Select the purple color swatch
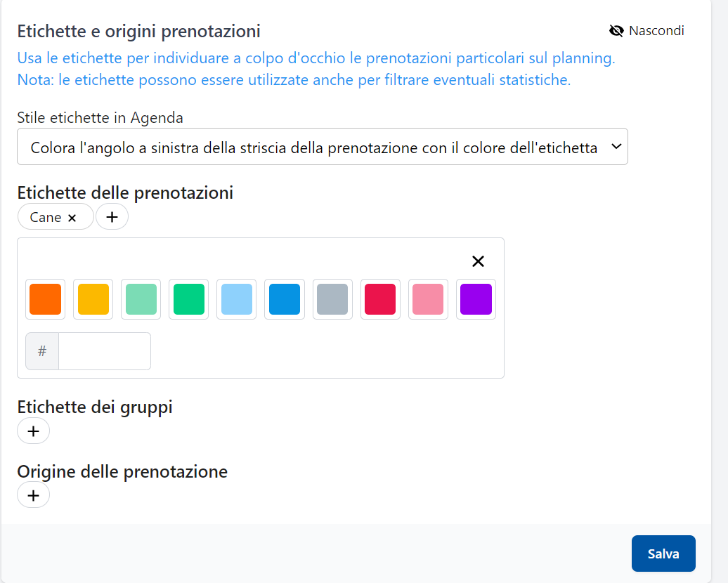 476,299
